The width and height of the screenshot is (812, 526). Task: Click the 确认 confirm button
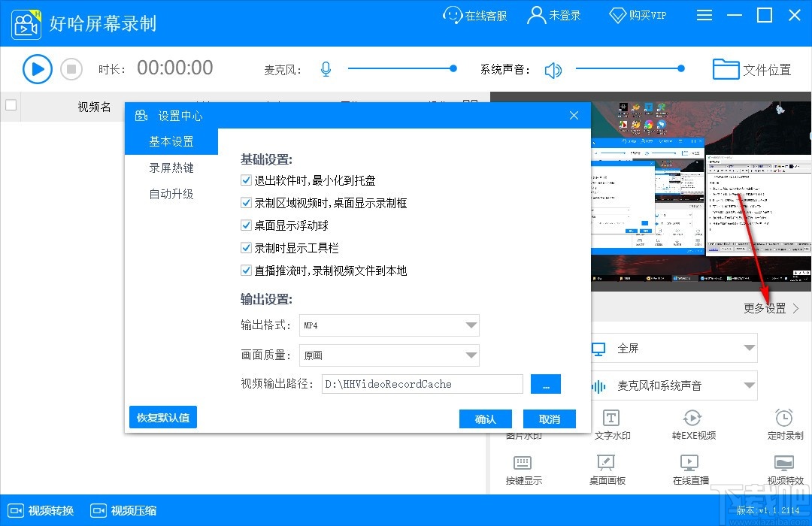click(x=485, y=419)
